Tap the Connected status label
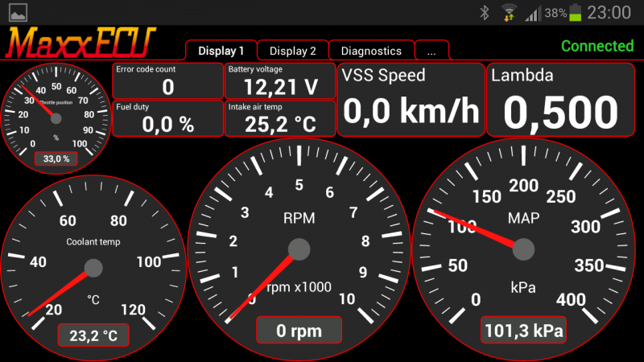Screen dimensions: 644x362 (597, 46)
